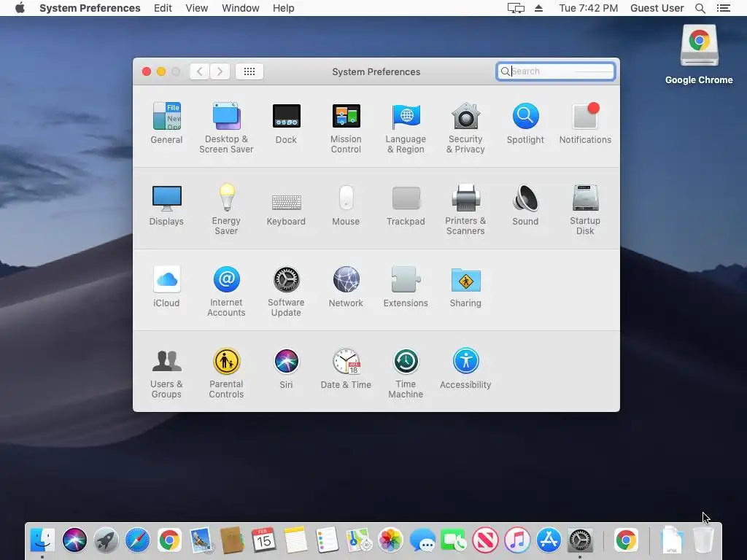Open iTunes from the Dock

(x=517, y=540)
